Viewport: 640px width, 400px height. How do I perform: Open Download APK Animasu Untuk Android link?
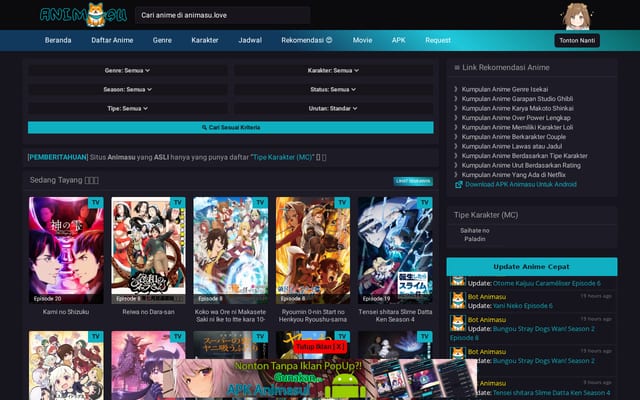(x=521, y=184)
